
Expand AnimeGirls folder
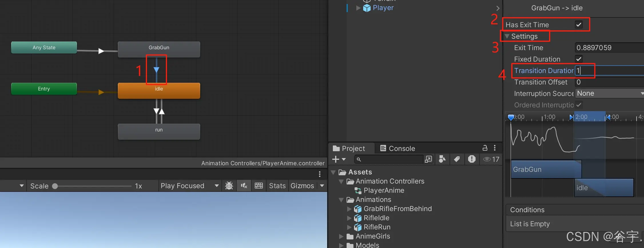[x=341, y=237]
